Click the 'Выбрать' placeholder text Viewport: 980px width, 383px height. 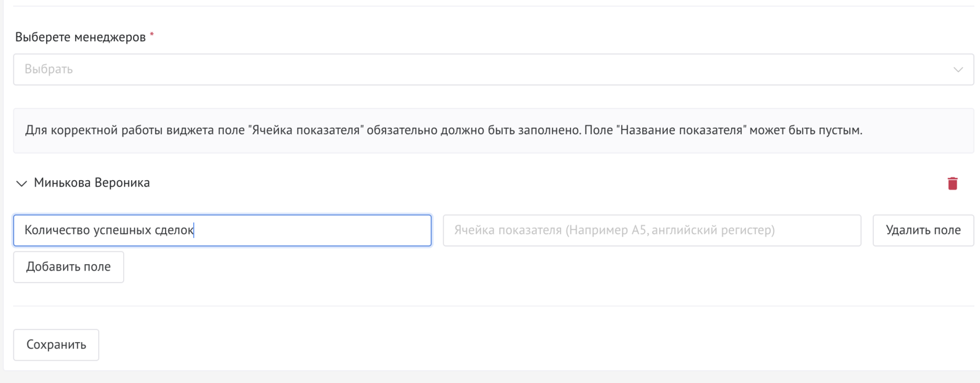tap(48, 69)
